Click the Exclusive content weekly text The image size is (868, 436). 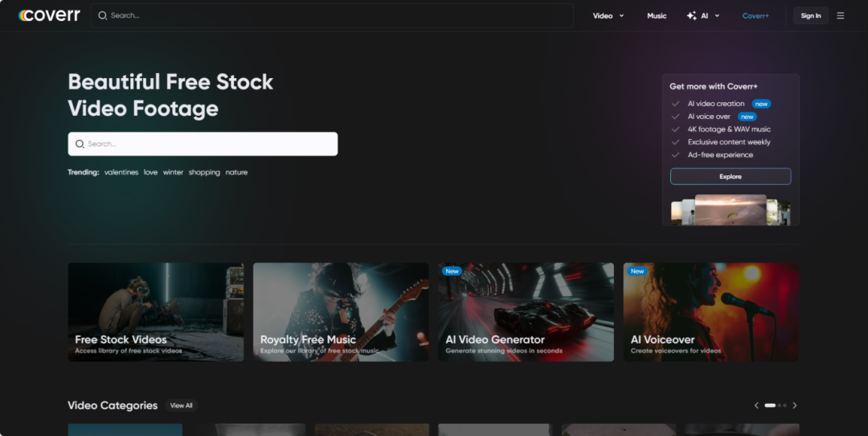tap(728, 142)
